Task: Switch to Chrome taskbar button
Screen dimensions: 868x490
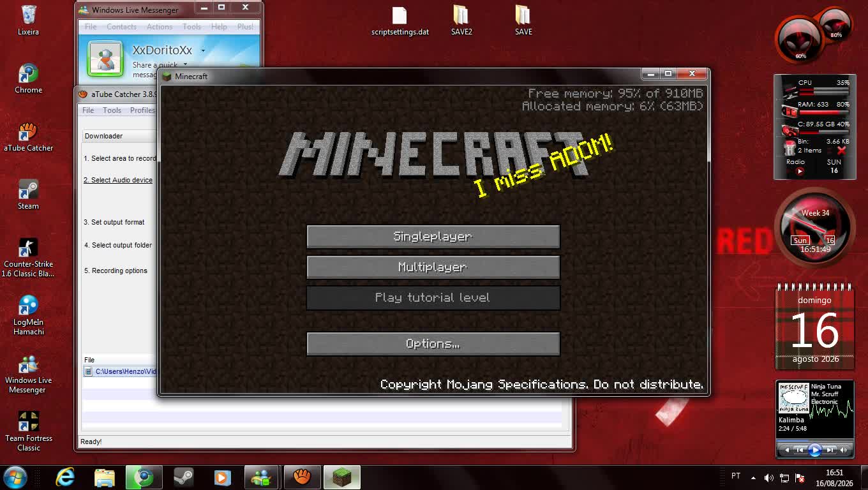Action: pos(144,477)
